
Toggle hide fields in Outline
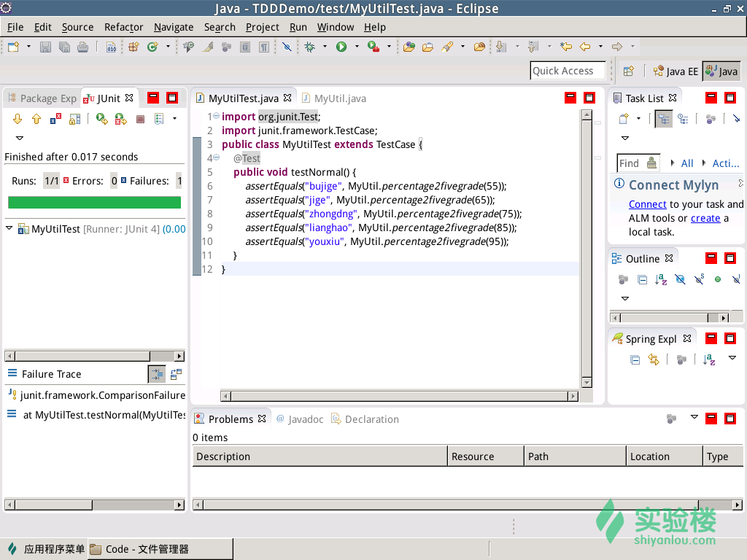tap(681, 279)
